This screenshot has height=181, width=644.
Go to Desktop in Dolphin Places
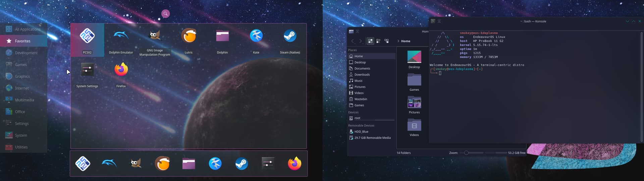click(x=371, y=62)
